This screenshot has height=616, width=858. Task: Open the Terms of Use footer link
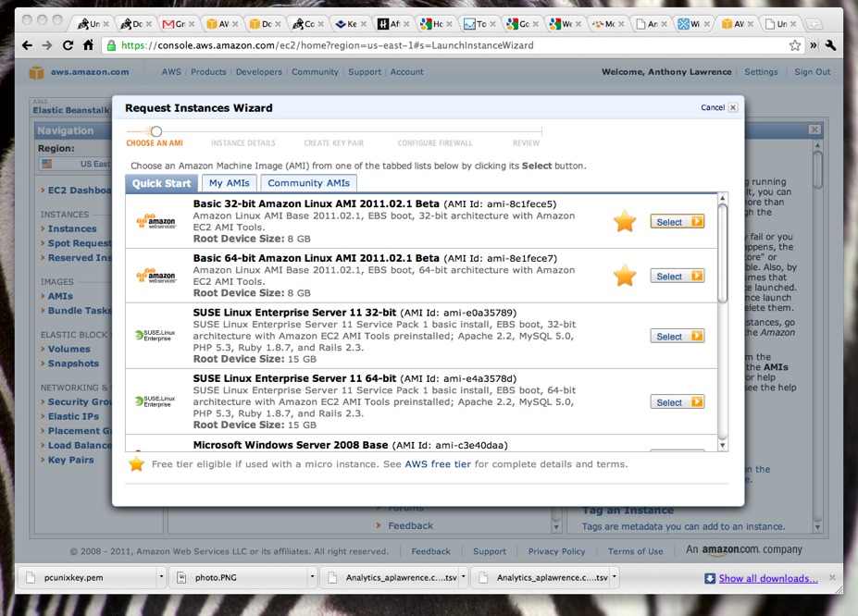coord(635,551)
